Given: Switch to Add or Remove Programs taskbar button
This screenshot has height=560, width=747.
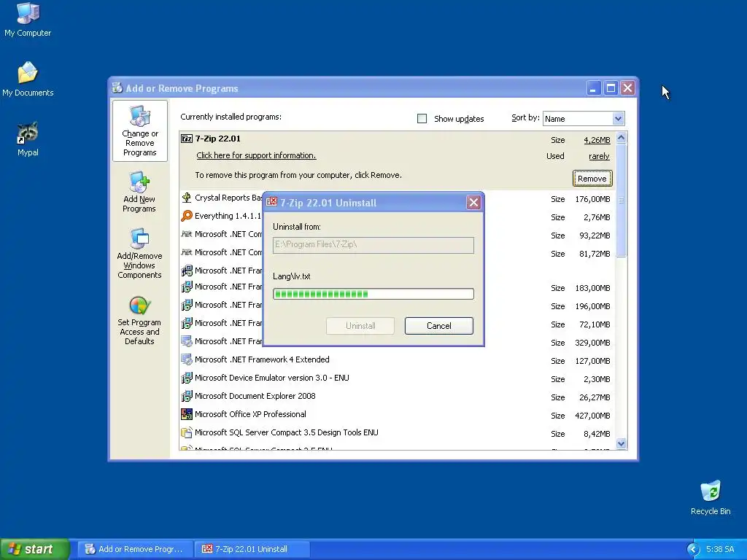Looking at the screenshot, I should click(x=135, y=549).
